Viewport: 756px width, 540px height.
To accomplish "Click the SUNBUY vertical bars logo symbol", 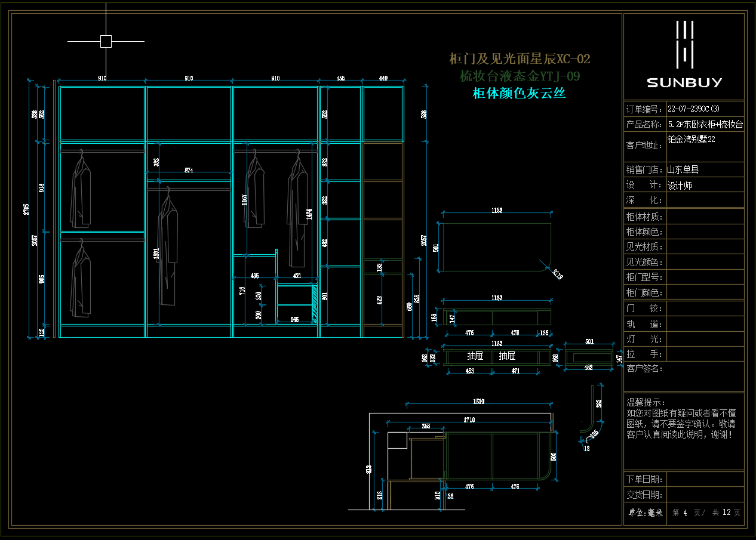I will 684,44.
